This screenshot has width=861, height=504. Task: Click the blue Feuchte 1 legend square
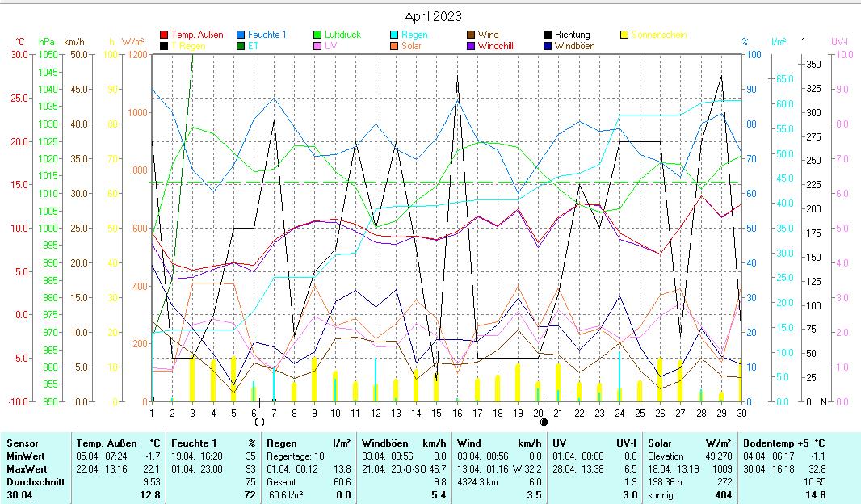pyautogui.click(x=241, y=36)
